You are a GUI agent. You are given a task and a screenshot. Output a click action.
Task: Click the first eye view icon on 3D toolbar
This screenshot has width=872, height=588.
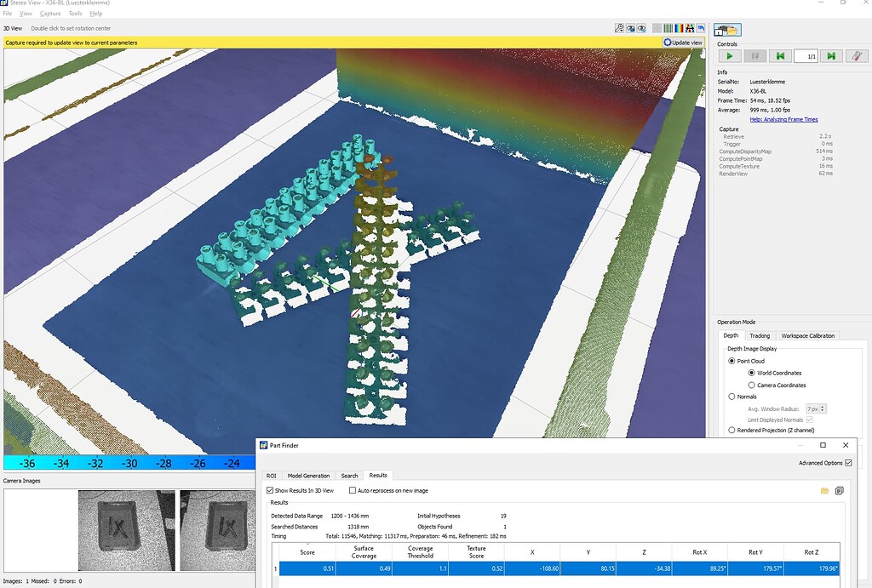(x=628, y=27)
